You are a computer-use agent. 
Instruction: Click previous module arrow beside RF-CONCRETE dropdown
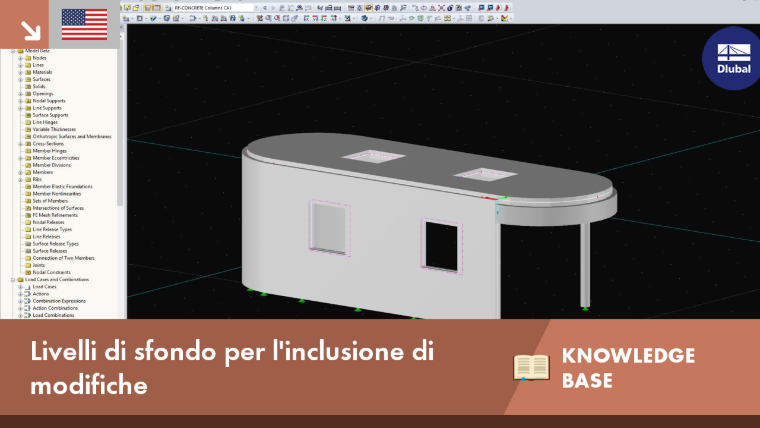point(265,8)
